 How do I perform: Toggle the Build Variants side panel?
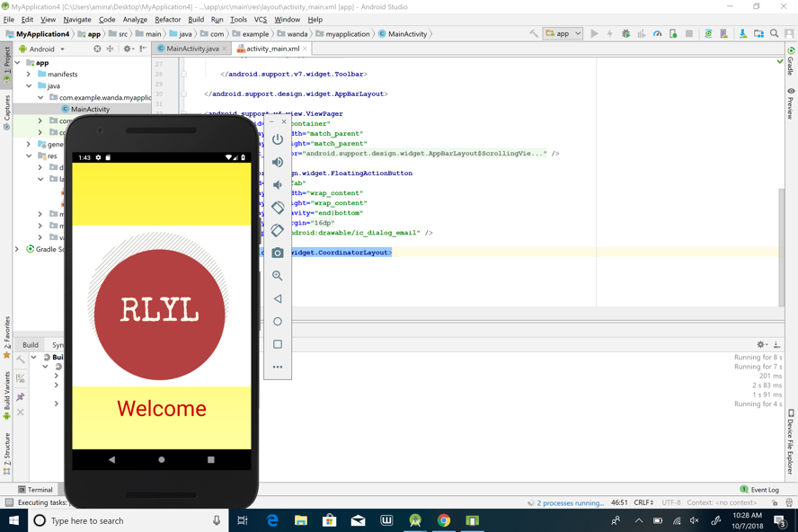6,391
